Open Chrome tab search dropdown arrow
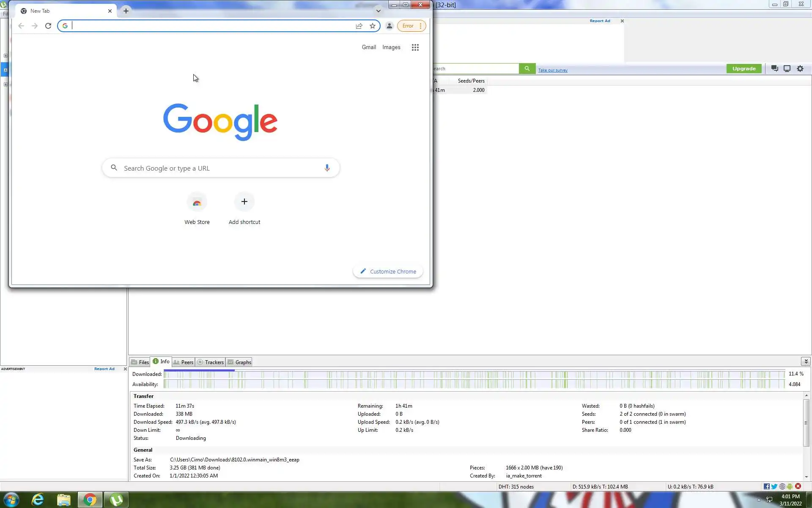 [378, 11]
